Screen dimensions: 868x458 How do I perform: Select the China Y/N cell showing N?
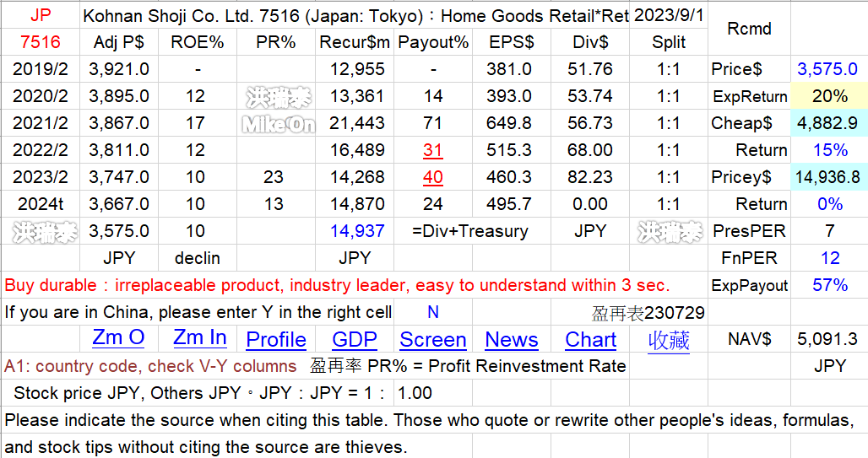pyautogui.click(x=433, y=313)
